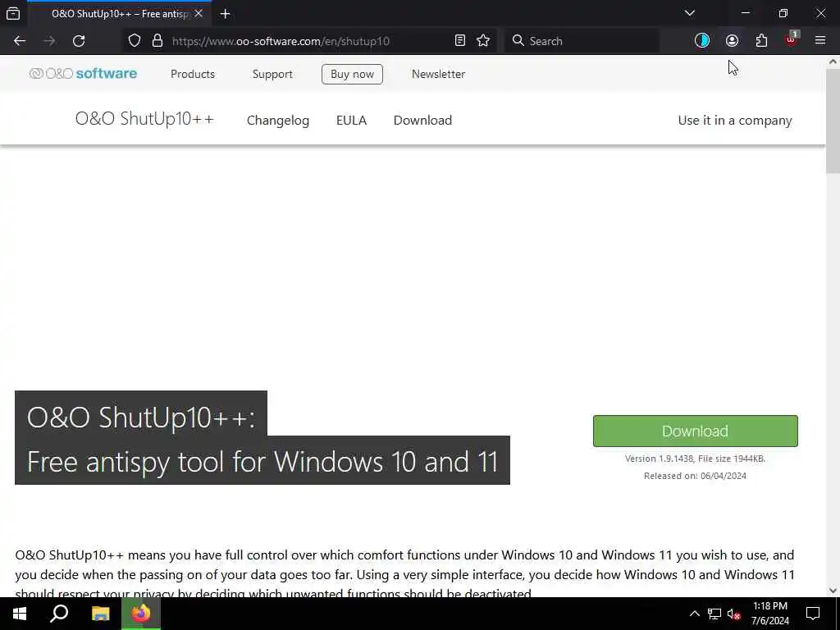The width and height of the screenshot is (840, 630).
Task: Click the scrollbar down arrow
Action: coord(833,591)
